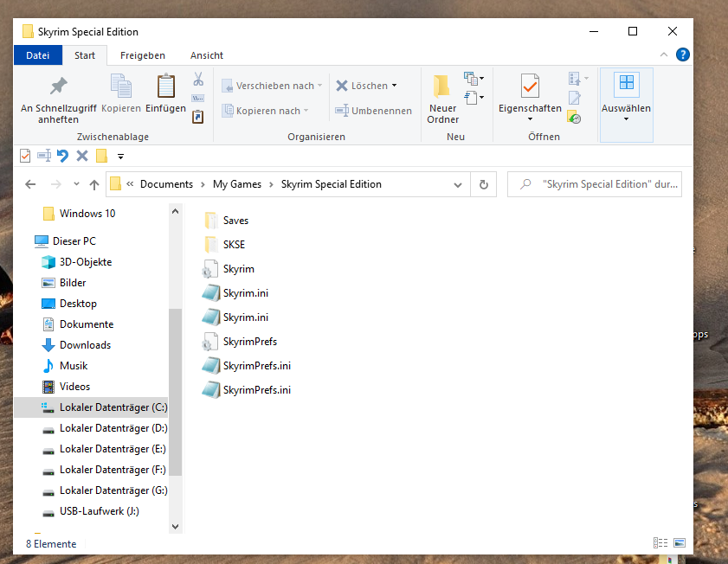Click An Schnellzugriff anheften pin icon
Image resolution: width=728 pixels, height=564 pixels.
(58, 87)
